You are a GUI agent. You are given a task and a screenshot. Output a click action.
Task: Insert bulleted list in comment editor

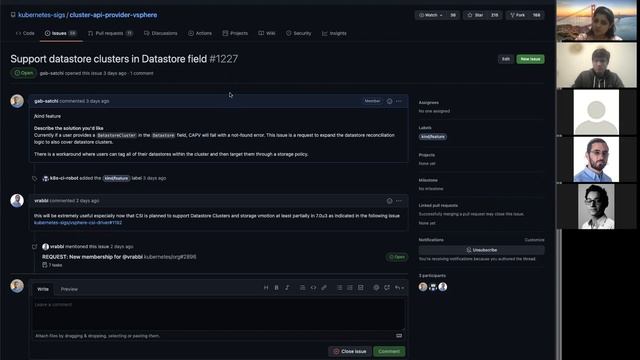pos(339,288)
